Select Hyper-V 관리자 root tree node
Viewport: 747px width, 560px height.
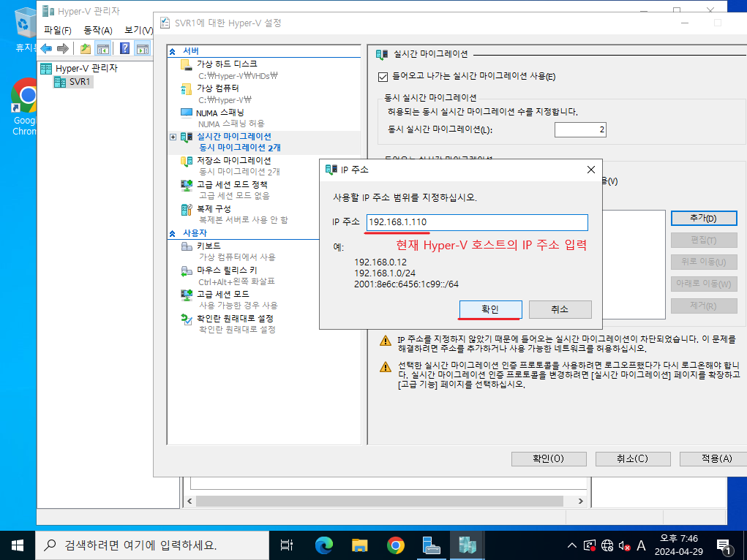click(79, 69)
